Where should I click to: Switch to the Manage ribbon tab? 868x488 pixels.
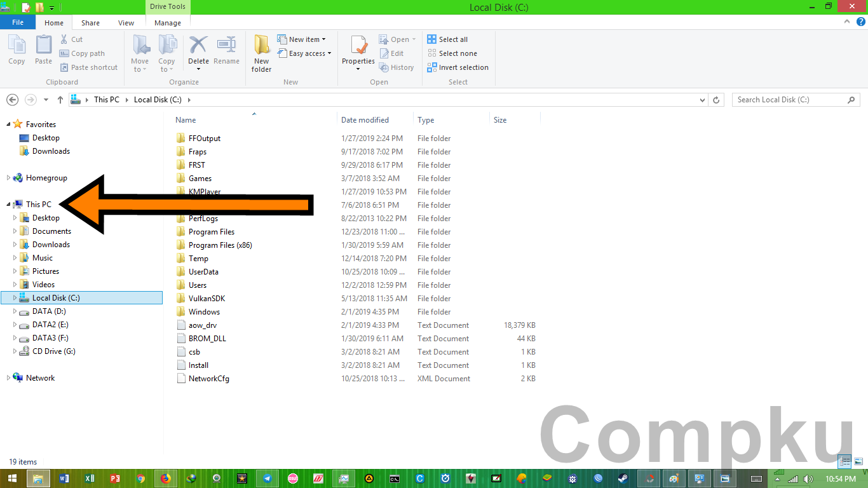(x=168, y=23)
